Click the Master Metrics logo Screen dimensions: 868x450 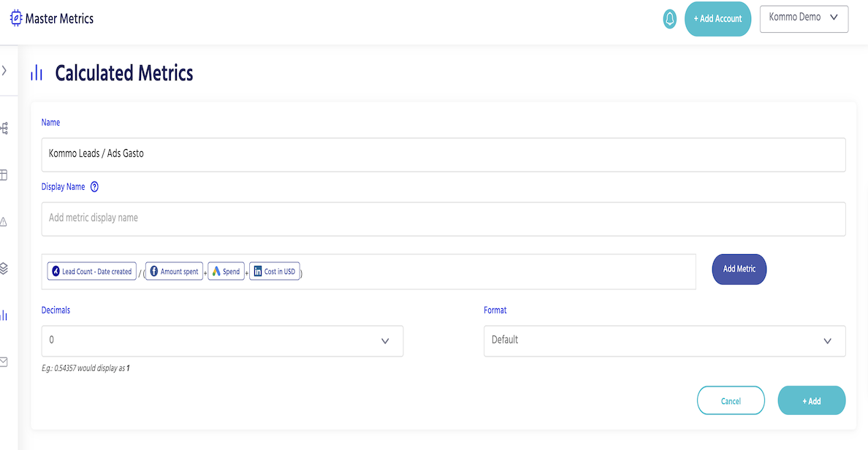[52, 19]
